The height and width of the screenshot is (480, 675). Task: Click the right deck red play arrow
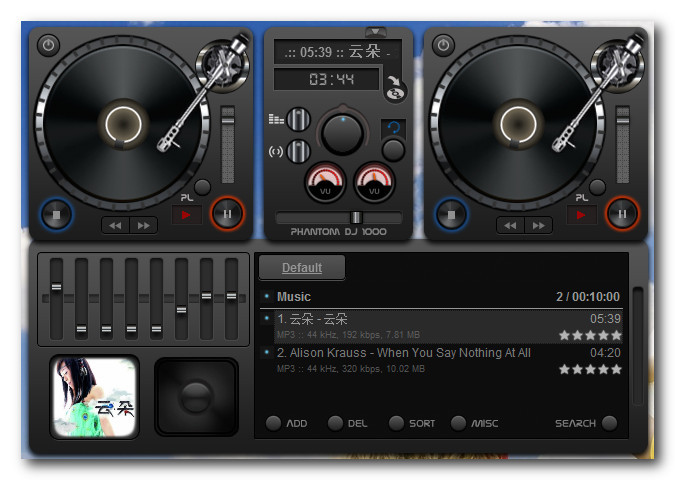582,214
